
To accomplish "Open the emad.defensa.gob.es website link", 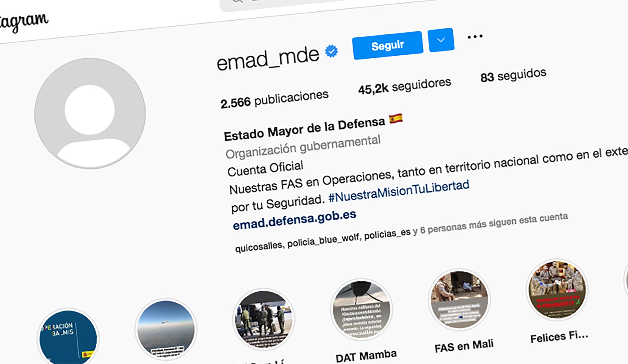I will [294, 220].
